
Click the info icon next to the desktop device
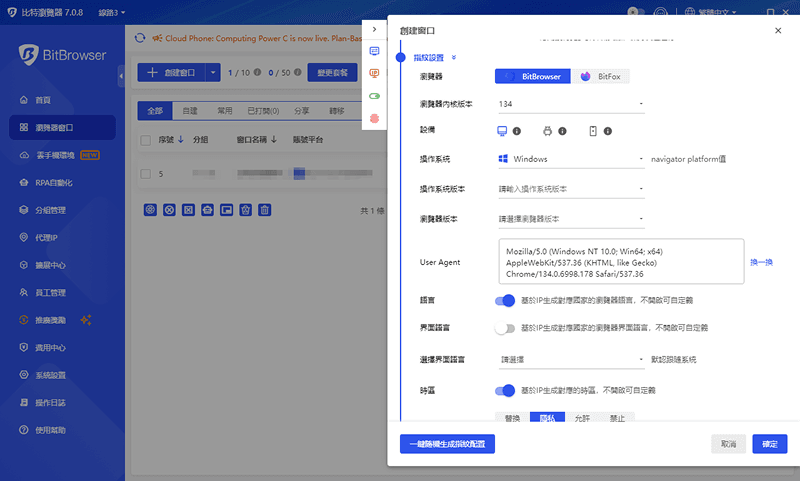point(517,131)
